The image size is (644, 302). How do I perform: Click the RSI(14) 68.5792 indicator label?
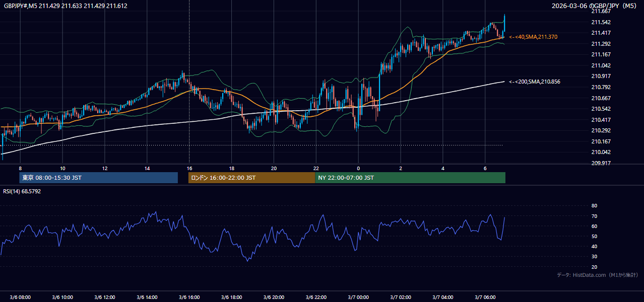click(x=22, y=191)
